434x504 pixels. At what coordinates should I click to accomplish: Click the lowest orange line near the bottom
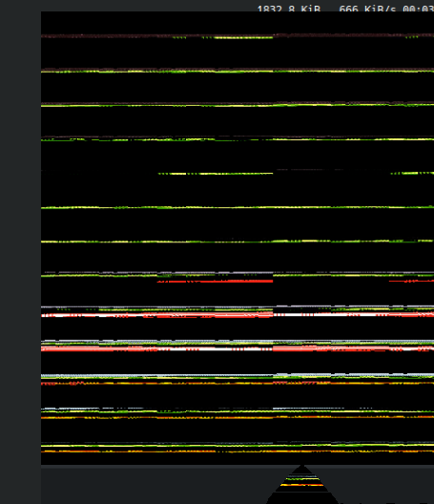(x=238, y=451)
